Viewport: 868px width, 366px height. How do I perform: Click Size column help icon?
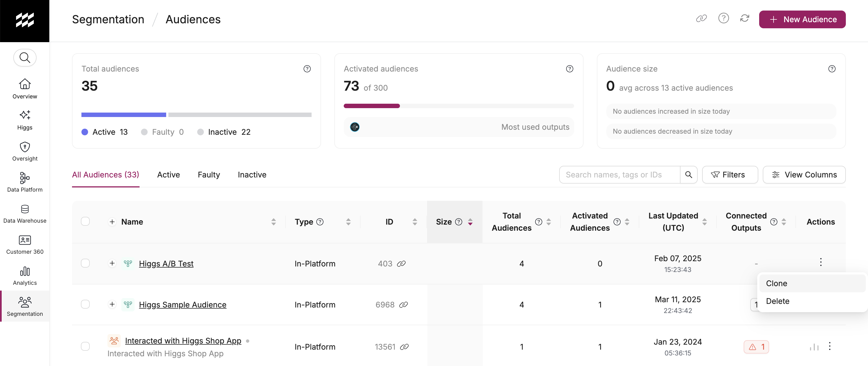tap(458, 222)
